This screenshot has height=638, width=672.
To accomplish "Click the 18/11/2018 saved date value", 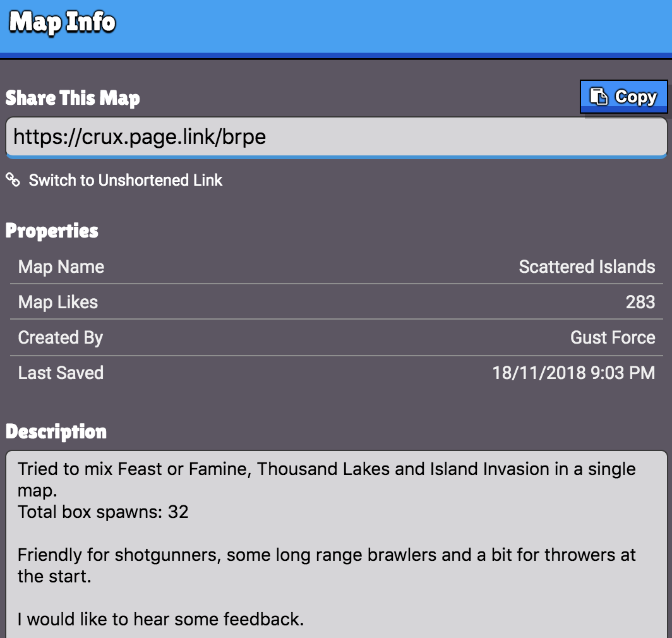I will (573, 373).
